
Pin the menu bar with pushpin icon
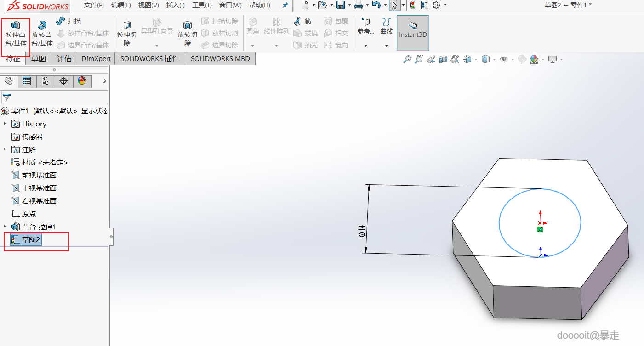[285, 6]
